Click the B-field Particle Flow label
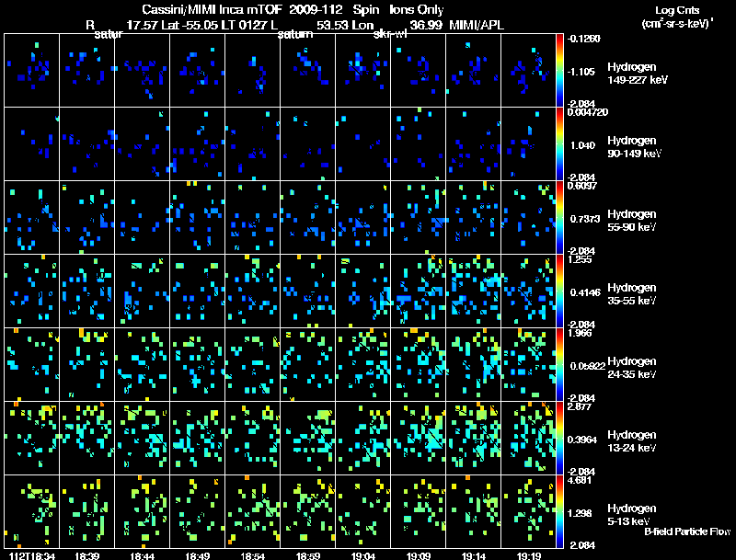Screen dimensions: 736x560 pos(687,531)
